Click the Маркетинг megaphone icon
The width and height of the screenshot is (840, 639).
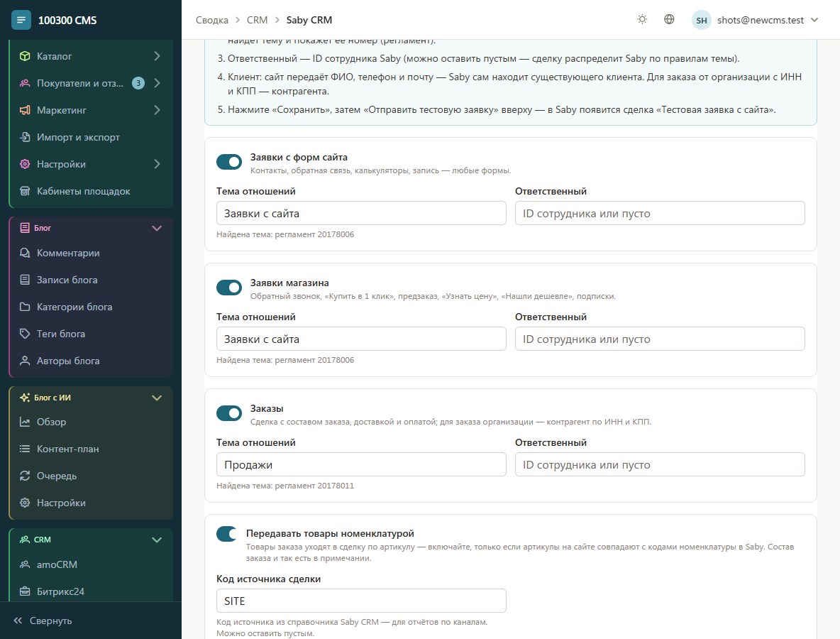25,111
